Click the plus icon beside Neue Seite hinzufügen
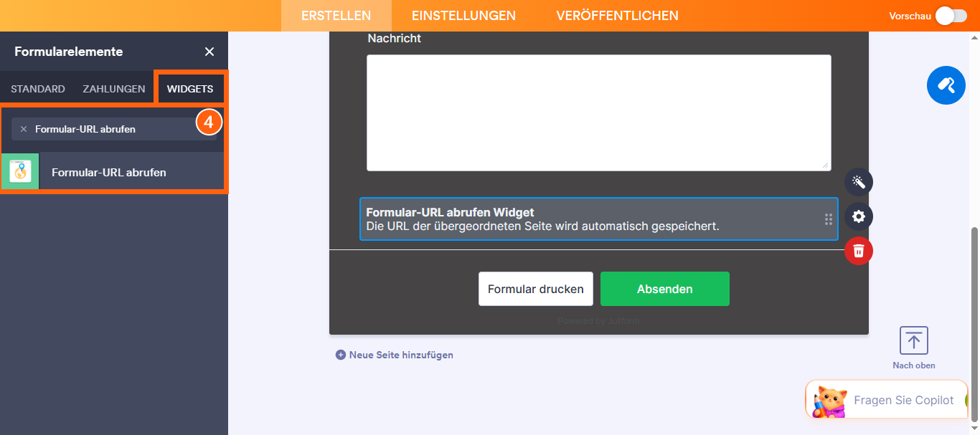Screen dimensions: 980x435 point(341,355)
